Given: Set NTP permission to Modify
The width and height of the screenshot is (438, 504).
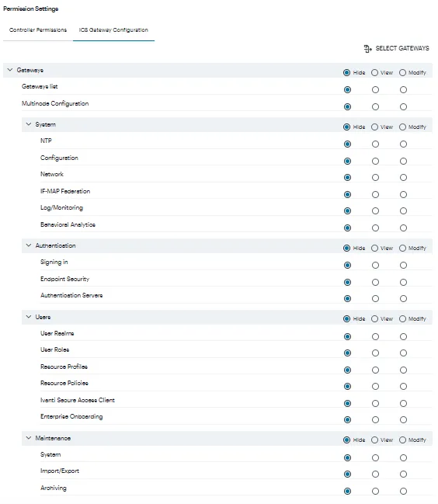Looking at the screenshot, I should 403,144.
